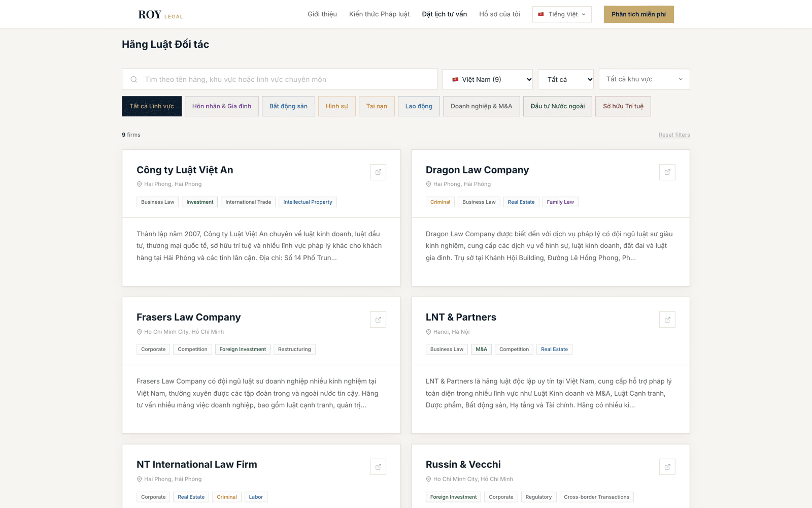Open external link for Công ty Luật Việt An
Screen dimensions: 812x508
click(x=378, y=172)
